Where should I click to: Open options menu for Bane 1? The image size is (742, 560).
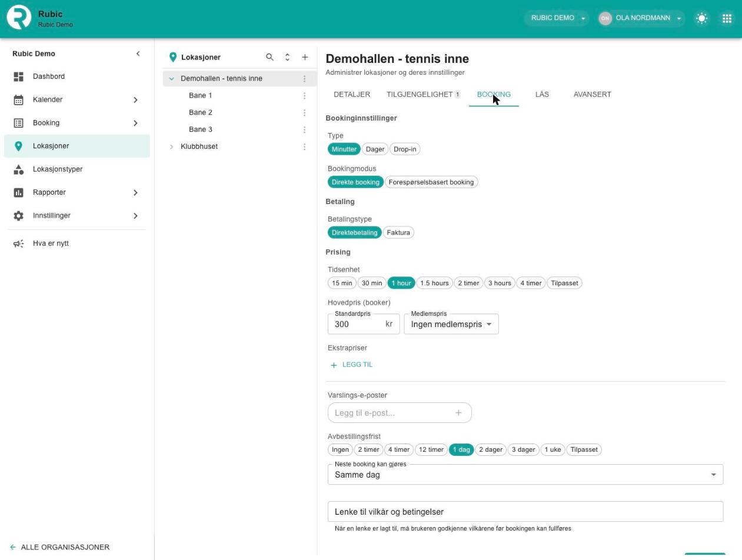(304, 95)
